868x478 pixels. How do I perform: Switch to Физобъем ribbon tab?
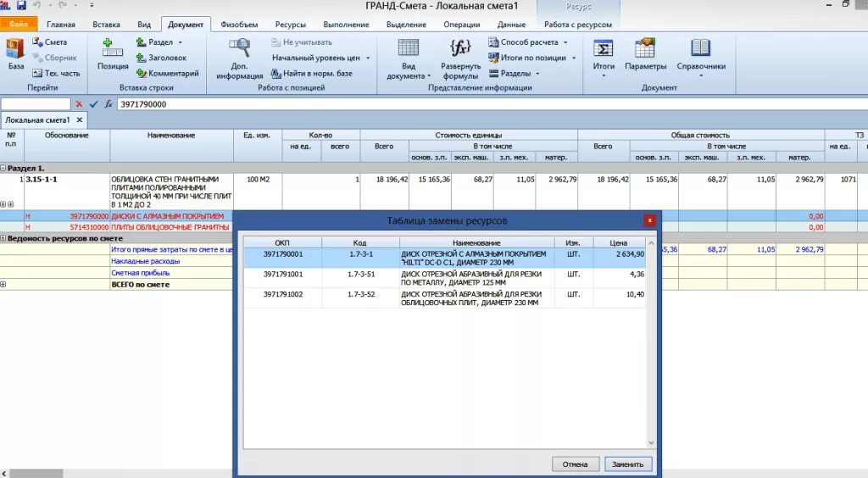coord(239,25)
